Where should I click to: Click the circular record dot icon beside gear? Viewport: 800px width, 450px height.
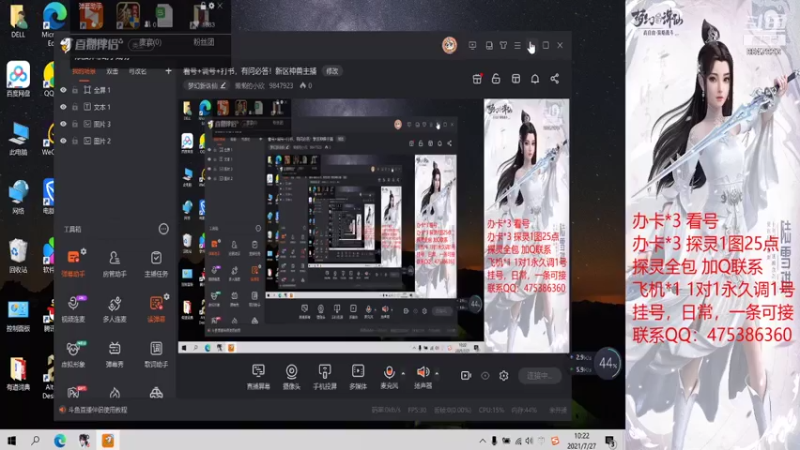coord(485,376)
